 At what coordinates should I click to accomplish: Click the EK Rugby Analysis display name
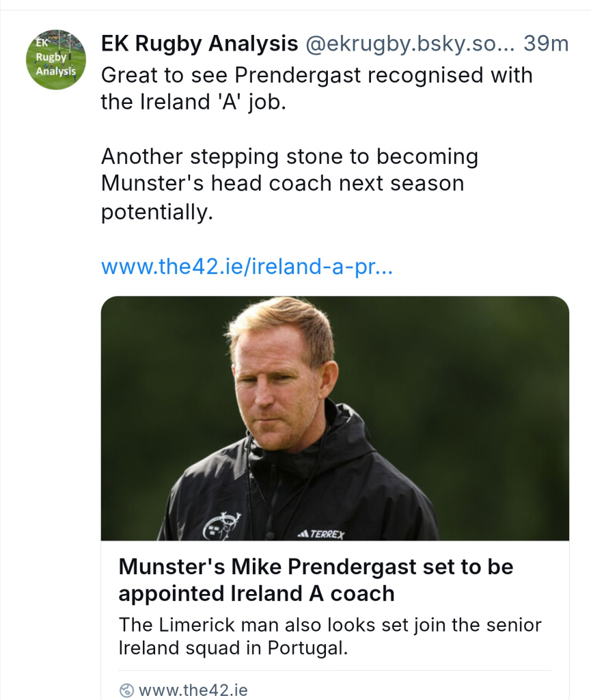pyautogui.click(x=200, y=44)
